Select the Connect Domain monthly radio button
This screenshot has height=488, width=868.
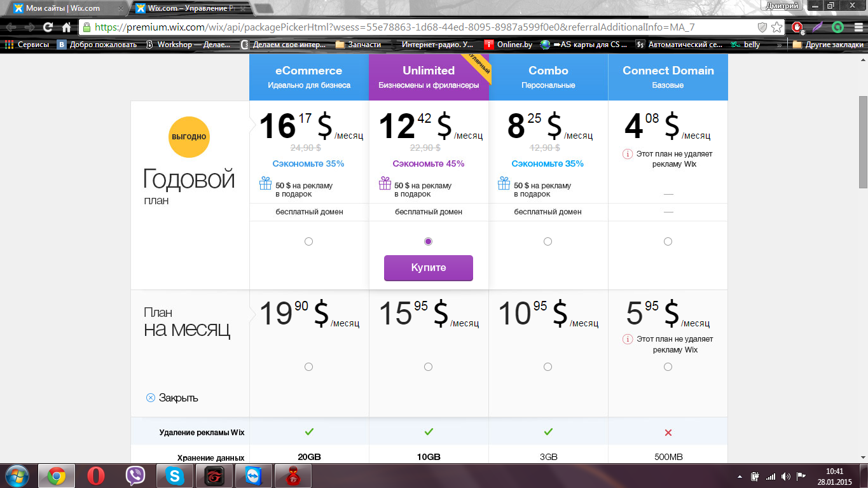[x=668, y=366]
